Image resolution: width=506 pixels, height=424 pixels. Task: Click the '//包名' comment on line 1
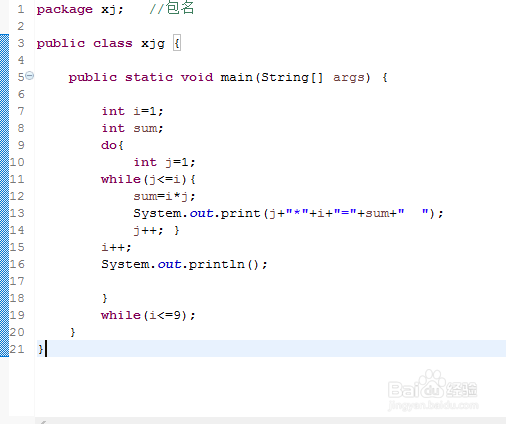(x=171, y=8)
